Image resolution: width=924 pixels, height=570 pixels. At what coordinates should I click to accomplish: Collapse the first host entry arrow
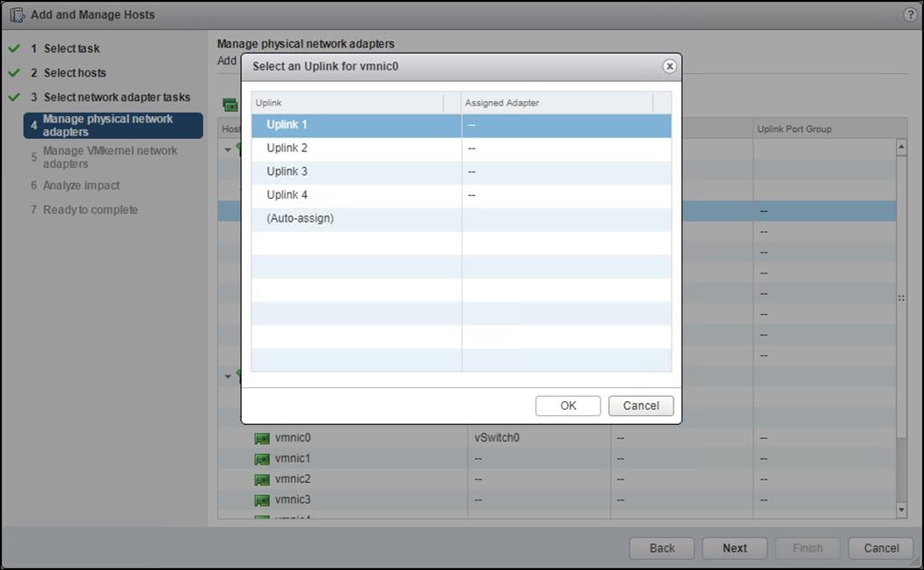[x=229, y=150]
